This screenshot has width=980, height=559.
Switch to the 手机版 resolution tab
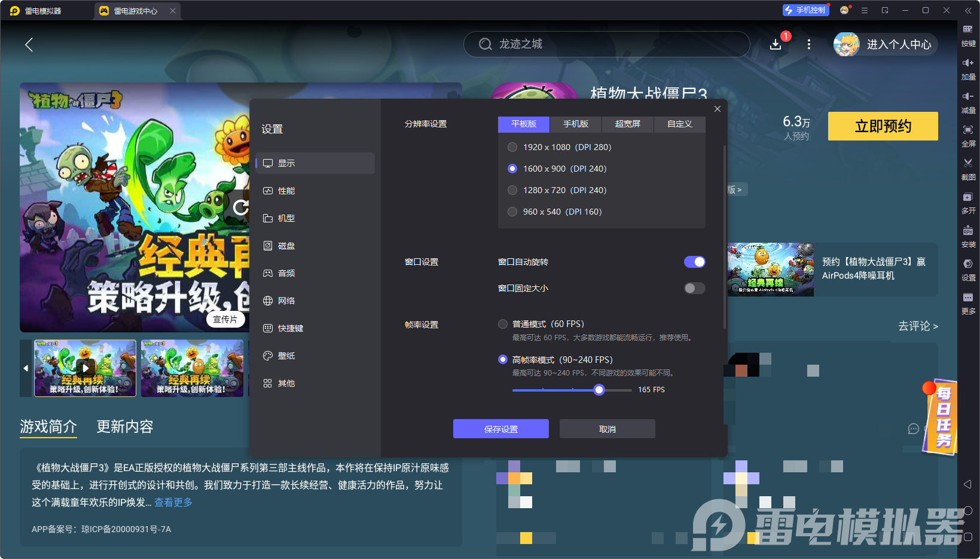tap(575, 124)
